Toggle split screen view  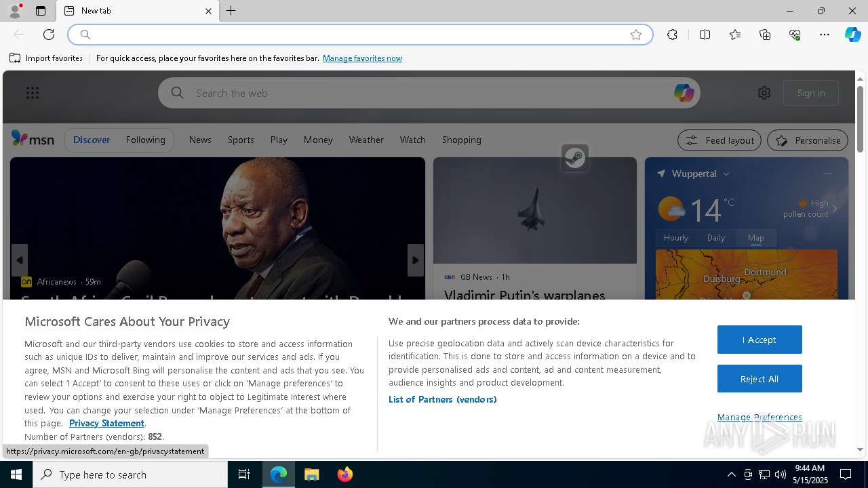[705, 35]
